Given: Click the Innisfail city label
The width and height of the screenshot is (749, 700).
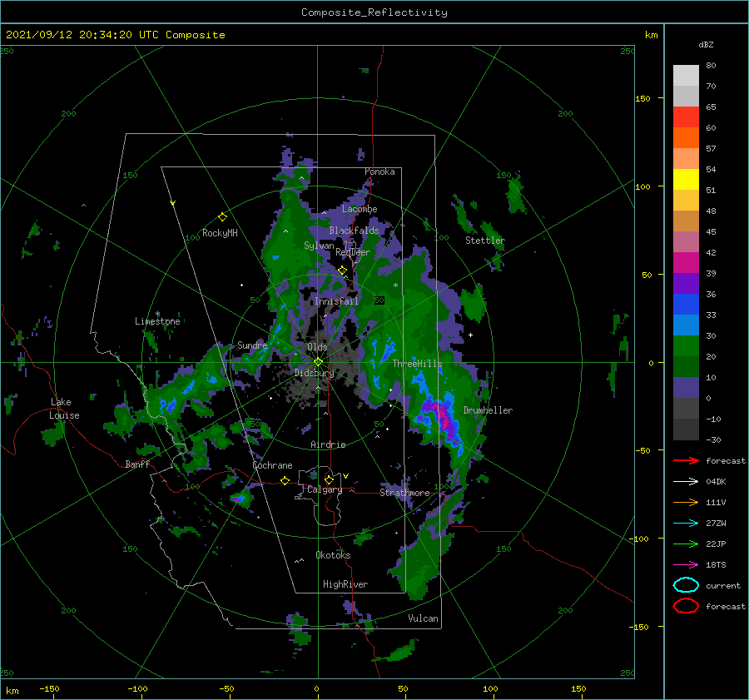Looking at the screenshot, I should pyautogui.click(x=336, y=301).
